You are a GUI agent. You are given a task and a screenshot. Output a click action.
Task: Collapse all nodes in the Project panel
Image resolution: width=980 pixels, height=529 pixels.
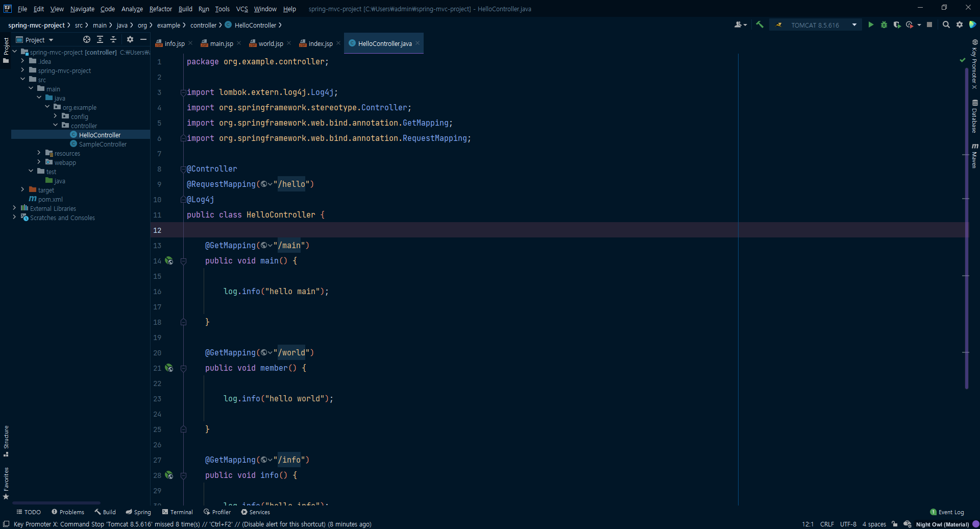113,39
